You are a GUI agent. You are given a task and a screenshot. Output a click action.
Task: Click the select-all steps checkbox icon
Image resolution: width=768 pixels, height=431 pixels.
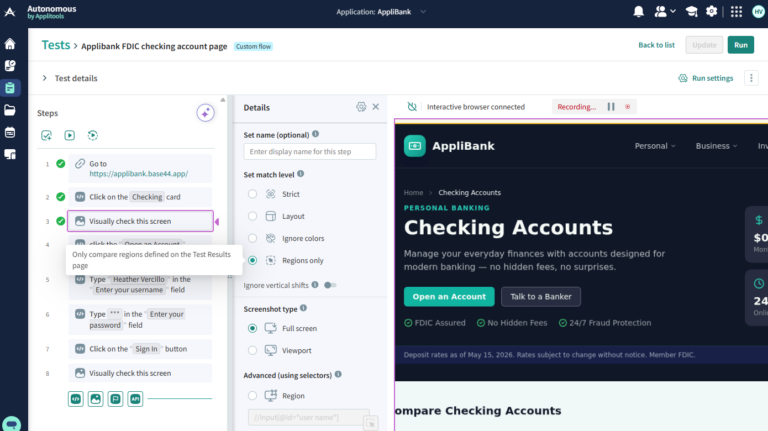click(x=47, y=135)
